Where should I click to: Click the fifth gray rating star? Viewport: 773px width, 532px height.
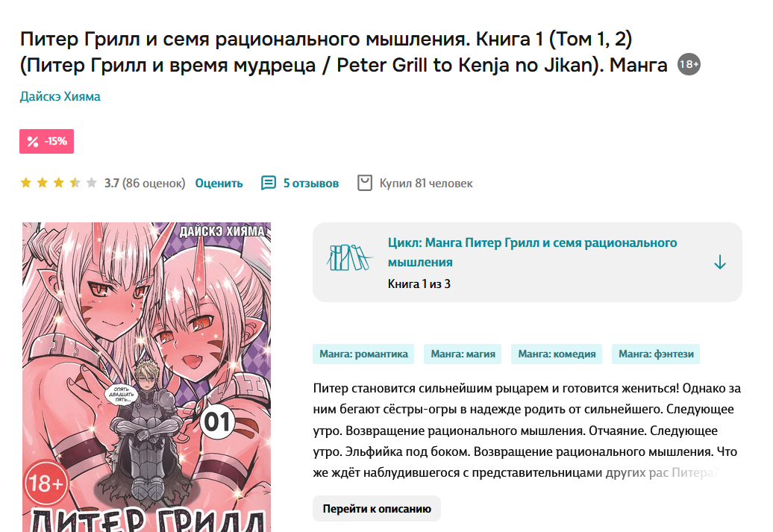pyautogui.click(x=91, y=183)
